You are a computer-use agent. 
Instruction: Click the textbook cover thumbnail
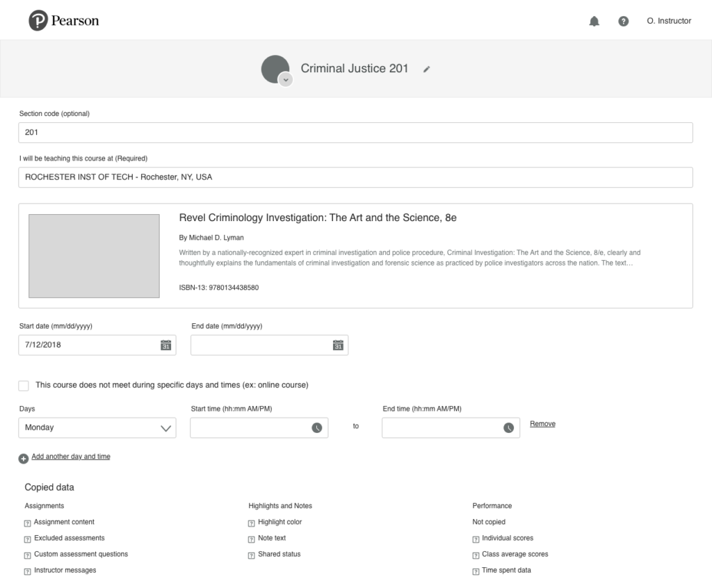coord(94,256)
